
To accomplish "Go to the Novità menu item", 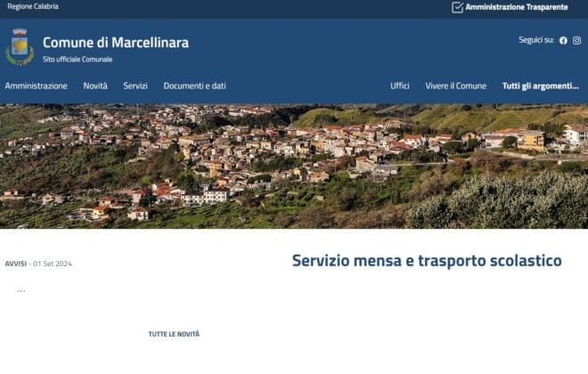I will (95, 85).
